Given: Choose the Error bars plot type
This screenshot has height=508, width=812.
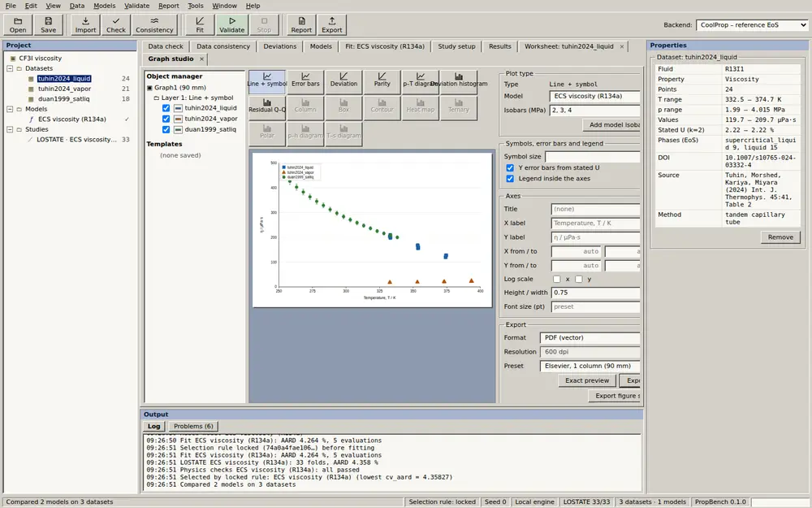Looking at the screenshot, I should [x=305, y=82].
